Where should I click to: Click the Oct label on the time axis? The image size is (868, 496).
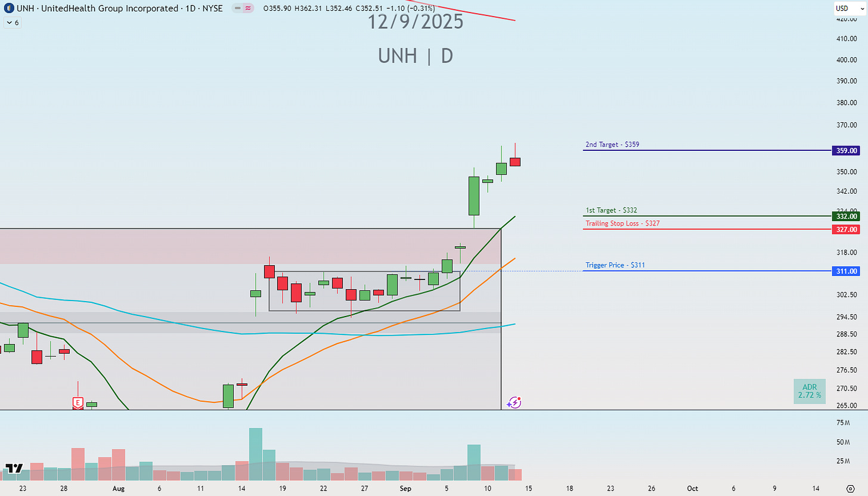click(693, 488)
